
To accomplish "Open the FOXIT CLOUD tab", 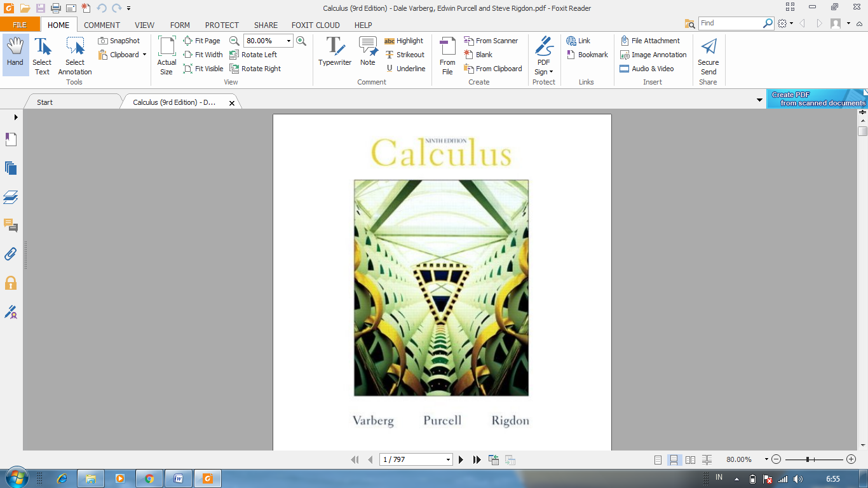I will pos(316,25).
